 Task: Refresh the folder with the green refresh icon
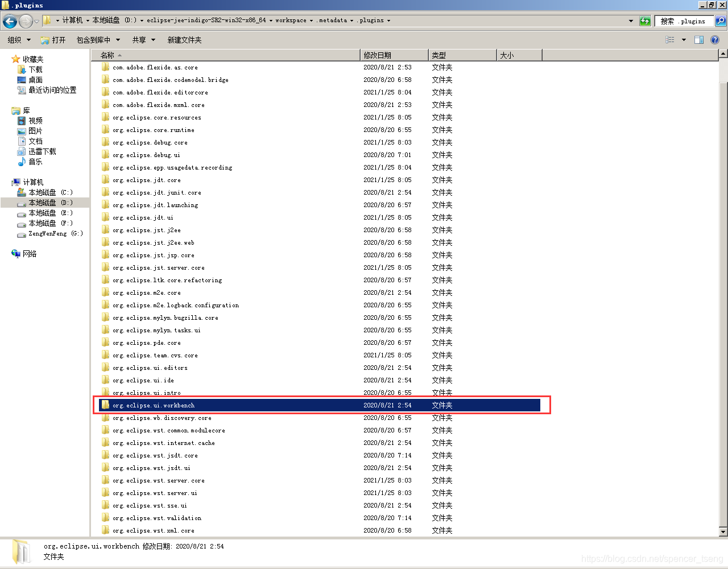[x=645, y=21]
